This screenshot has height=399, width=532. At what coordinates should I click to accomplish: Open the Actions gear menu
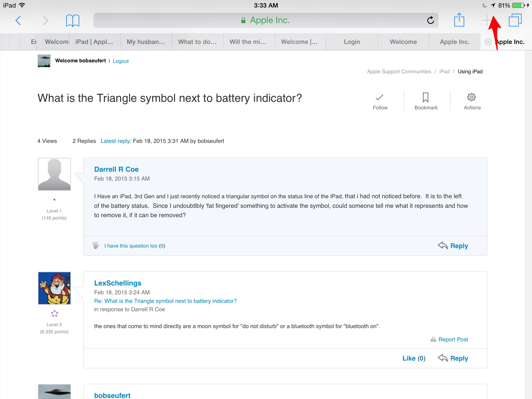click(x=472, y=101)
